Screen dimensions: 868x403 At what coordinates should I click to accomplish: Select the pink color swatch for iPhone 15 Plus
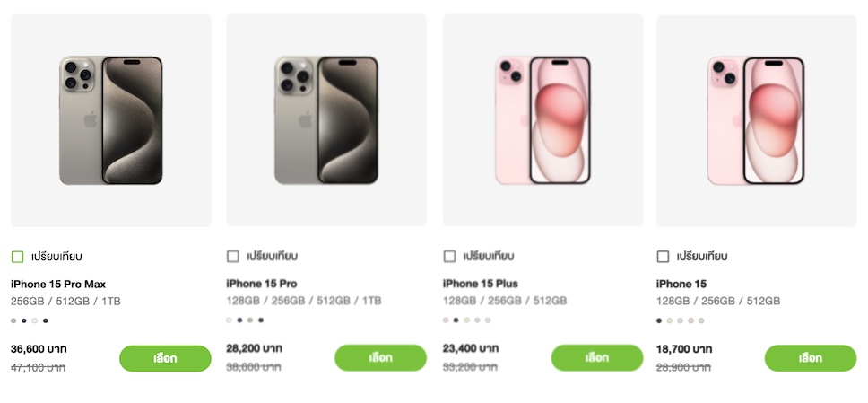(446, 320)
